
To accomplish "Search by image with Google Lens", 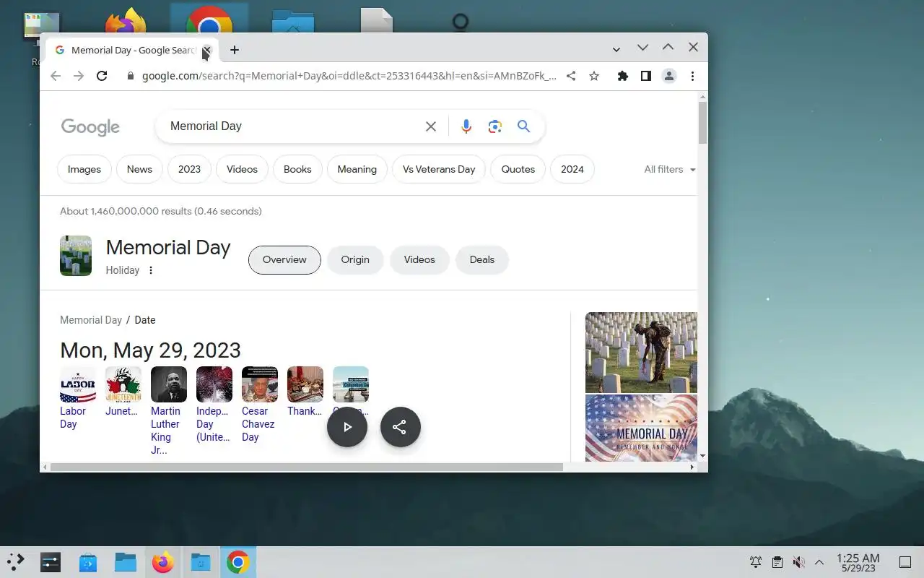I will (x=494, y=126).
